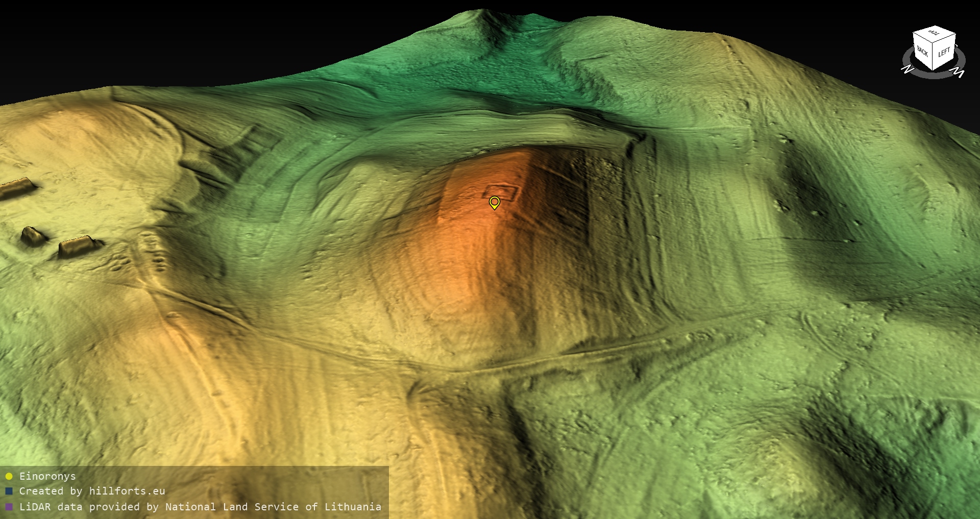Click the N letter on the compass ring

click(x=907, y=69)
